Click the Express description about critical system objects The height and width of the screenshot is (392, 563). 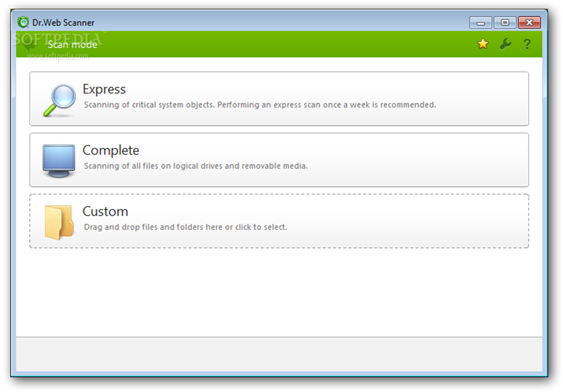pyautogui.click(x=260, y=105)
